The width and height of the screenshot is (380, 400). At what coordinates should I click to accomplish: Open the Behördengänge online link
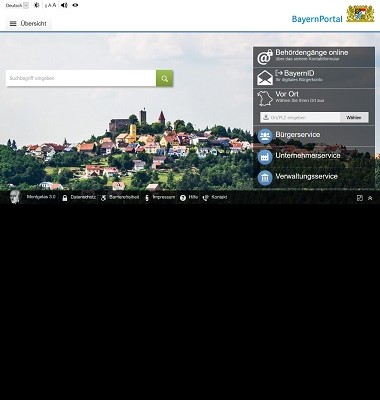pos(312,53)
